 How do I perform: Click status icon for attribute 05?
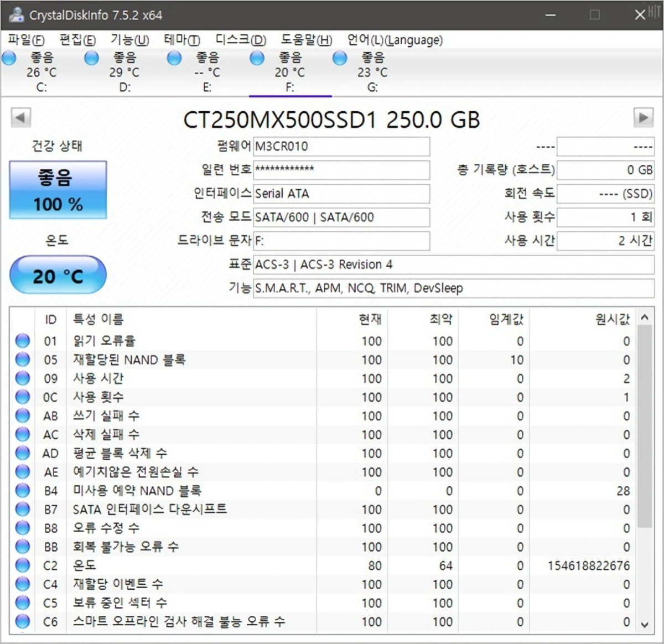pos(23,360)
